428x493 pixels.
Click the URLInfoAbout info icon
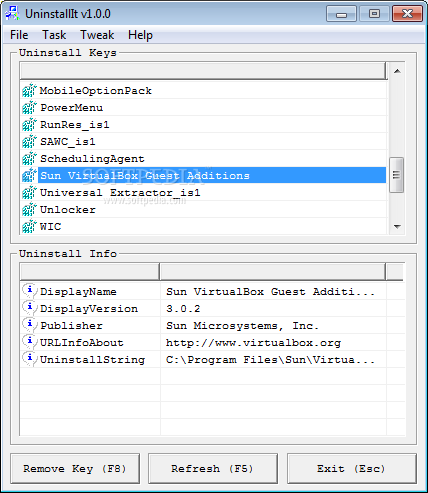coord(29,342)
